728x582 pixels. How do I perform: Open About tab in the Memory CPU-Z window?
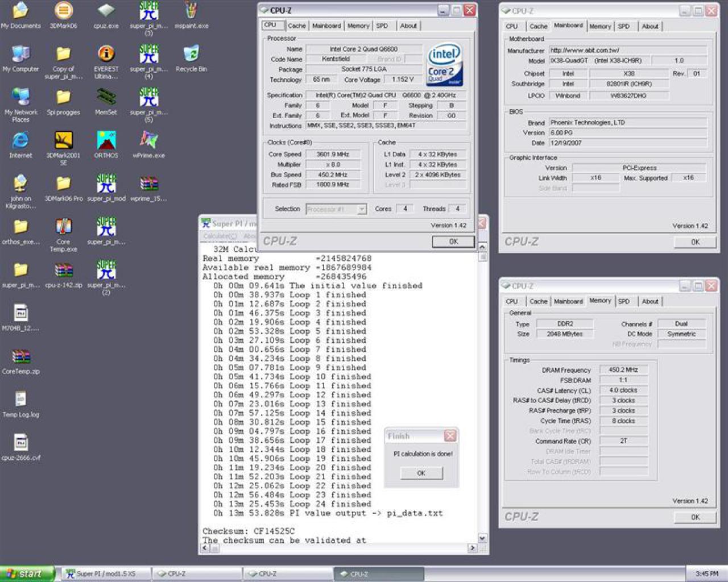click(650, 301)
